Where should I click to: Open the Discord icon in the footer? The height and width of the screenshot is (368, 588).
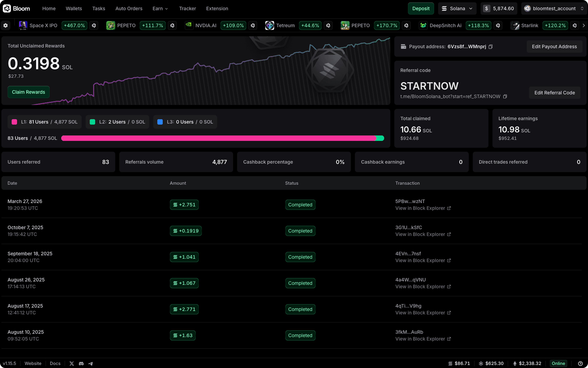point(81,363)
